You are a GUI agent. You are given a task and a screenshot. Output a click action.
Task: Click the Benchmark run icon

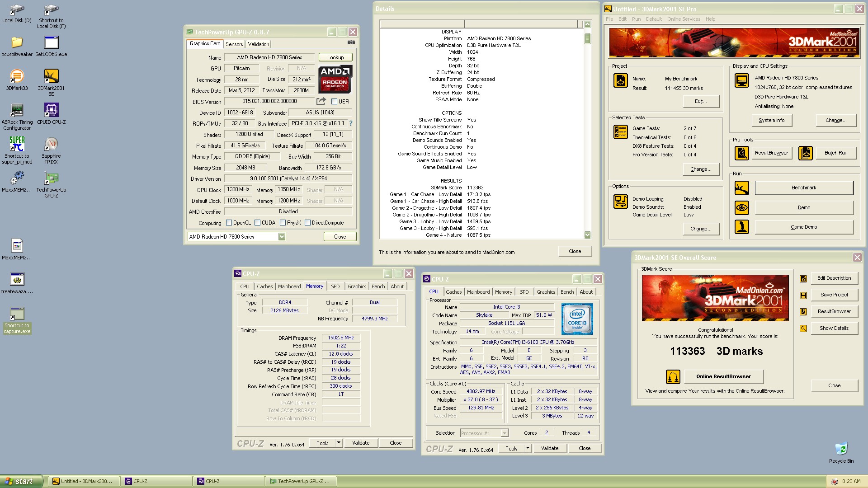(x=741, y=188)
